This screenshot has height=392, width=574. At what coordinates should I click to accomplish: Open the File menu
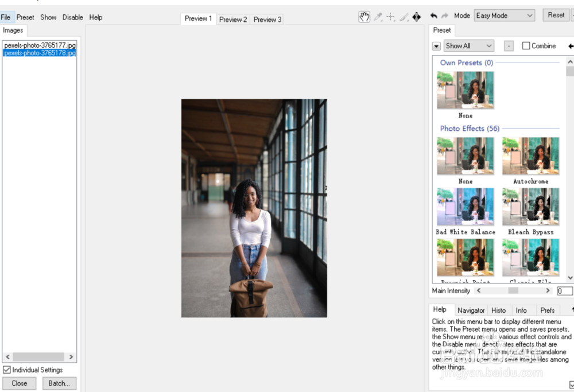(6, 17)
